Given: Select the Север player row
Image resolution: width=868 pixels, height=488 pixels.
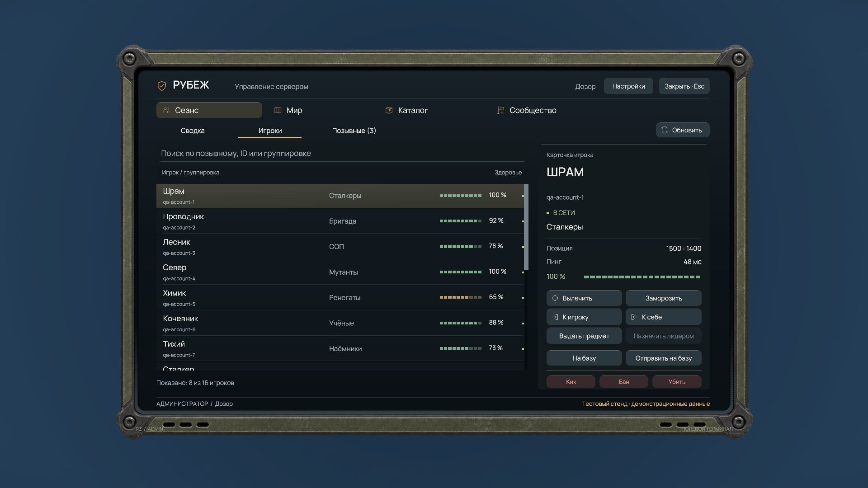Looking at the screenshot, I should point(340,272).
